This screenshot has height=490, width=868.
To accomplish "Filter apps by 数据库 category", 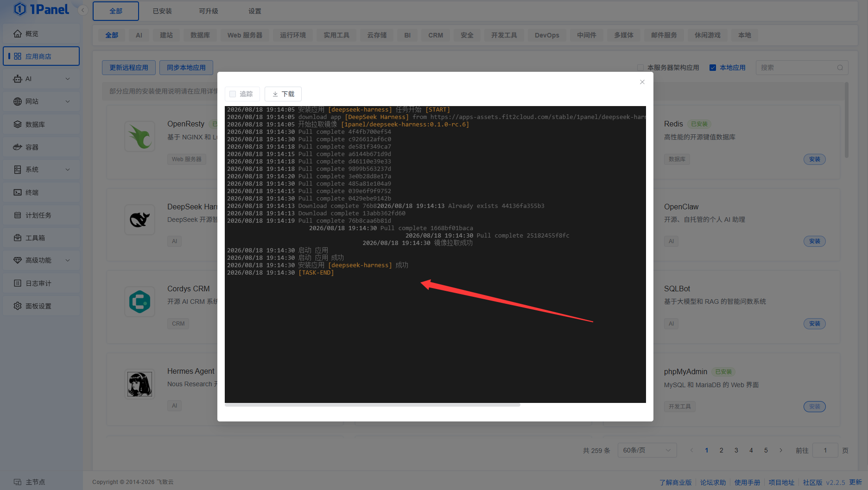I will [200, 35].
